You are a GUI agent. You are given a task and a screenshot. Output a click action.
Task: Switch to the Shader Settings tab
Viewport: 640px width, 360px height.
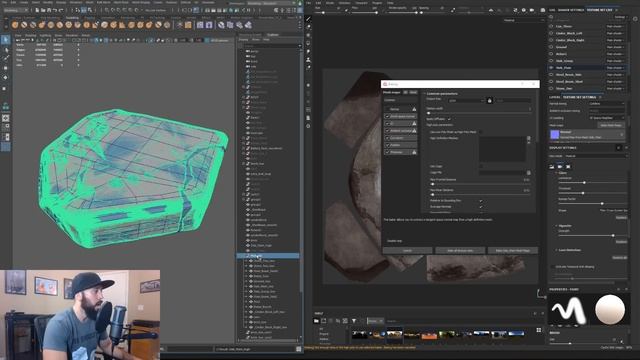571,10
